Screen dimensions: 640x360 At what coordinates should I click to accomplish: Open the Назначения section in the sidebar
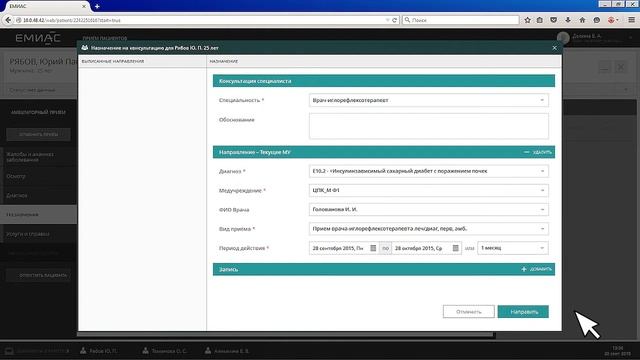(x=38, y=215)
